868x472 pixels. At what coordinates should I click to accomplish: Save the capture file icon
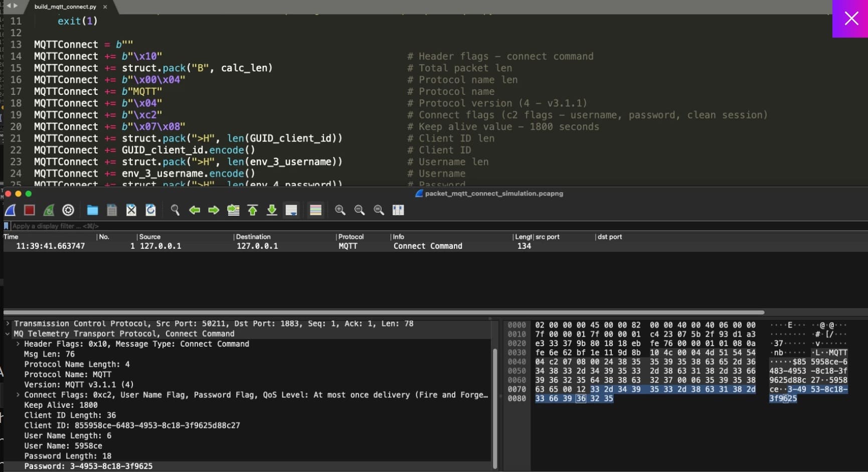[112, 210]
